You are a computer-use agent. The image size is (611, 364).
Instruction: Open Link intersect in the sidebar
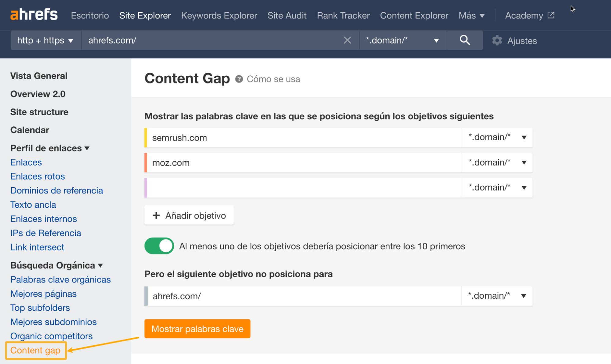[37, 247]
